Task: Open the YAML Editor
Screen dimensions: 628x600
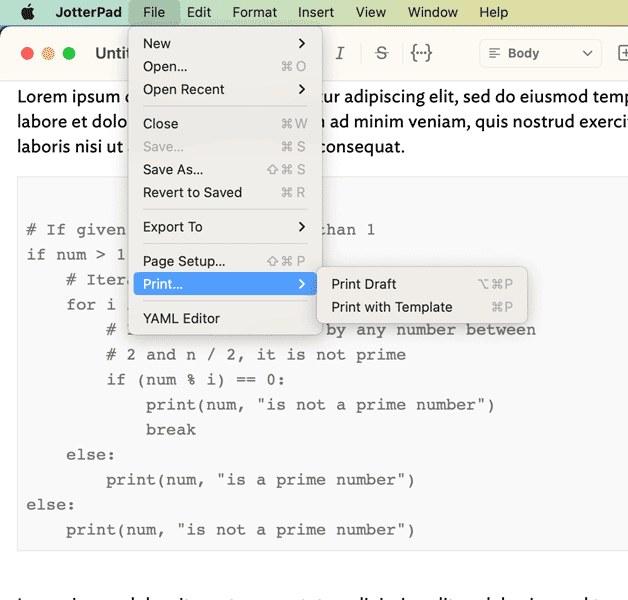Action: click(225, 318)
